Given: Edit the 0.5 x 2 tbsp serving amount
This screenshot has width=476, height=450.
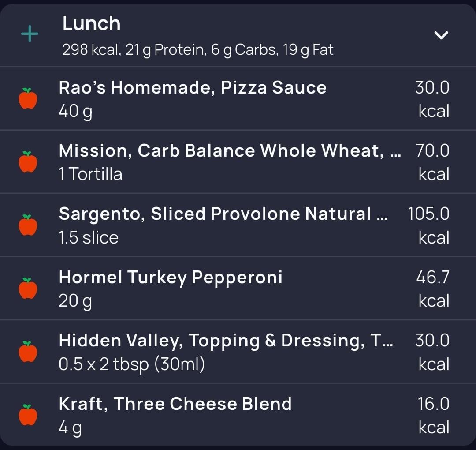Looking at the screenshot, I should [x=132, y=364].
